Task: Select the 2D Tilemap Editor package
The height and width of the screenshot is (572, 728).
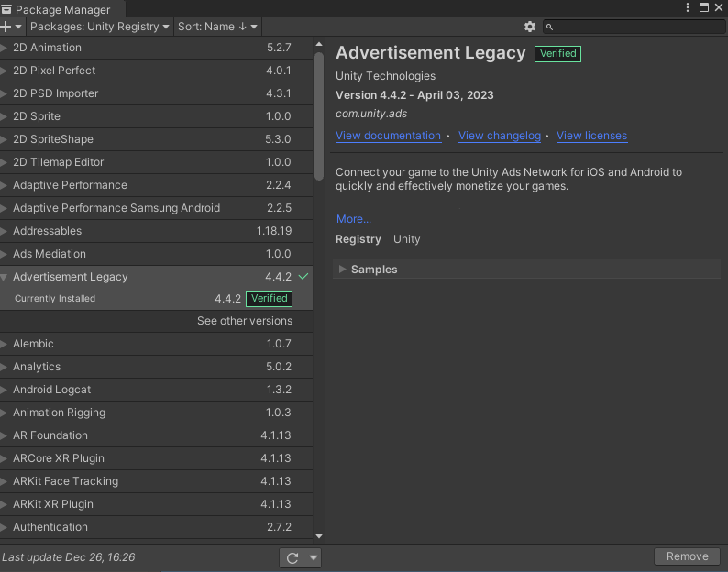Action: pyautogui.click(x=156, y=162)
